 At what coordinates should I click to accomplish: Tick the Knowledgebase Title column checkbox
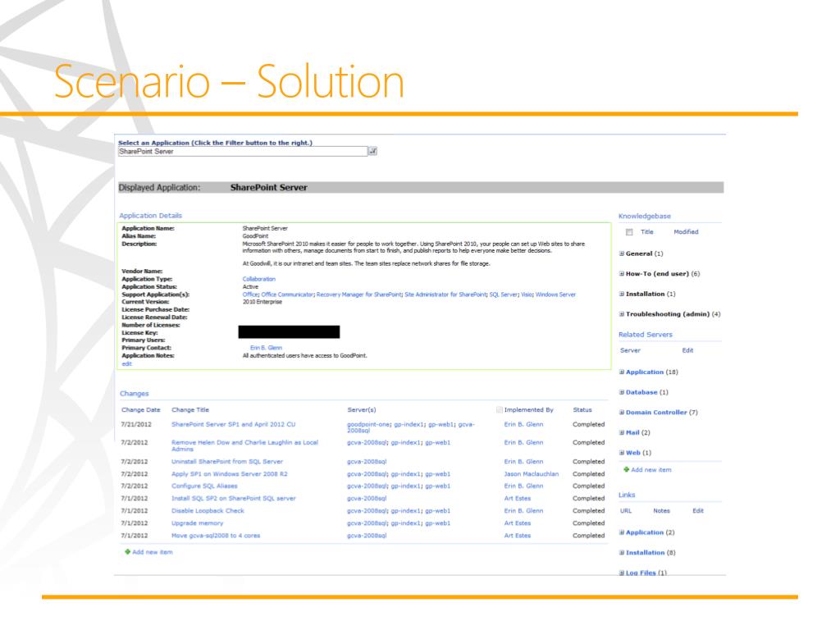629,232
